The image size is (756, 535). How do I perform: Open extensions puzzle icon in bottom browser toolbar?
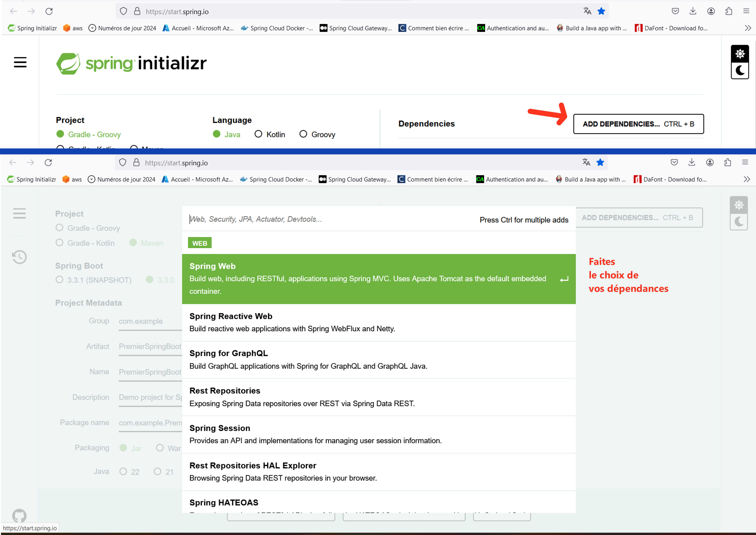728,162
